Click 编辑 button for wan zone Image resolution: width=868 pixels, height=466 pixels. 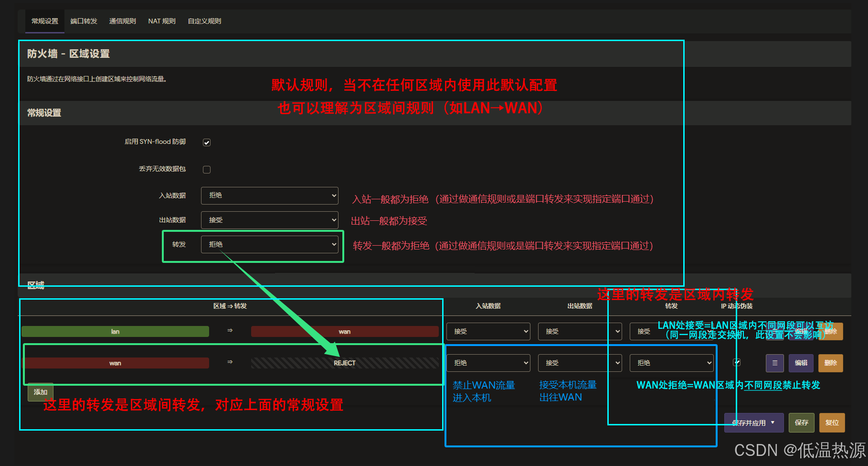(x=801, y=363)
